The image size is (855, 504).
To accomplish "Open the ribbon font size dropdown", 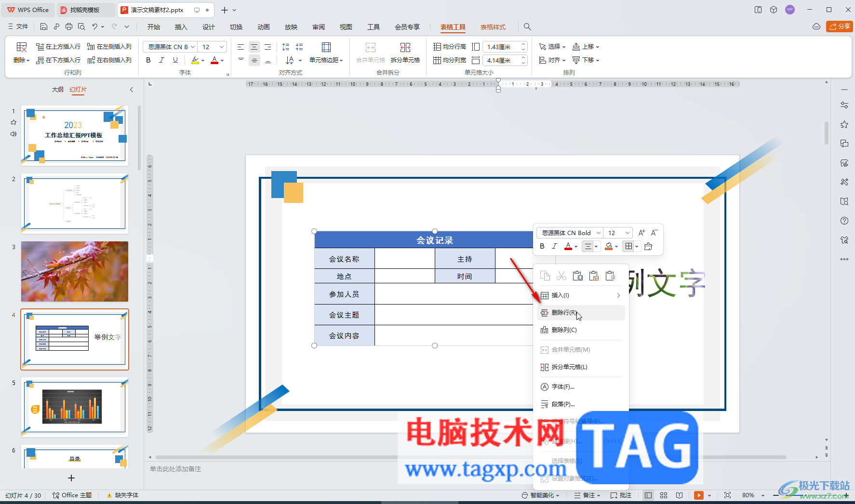I will [x=222, y=47].
